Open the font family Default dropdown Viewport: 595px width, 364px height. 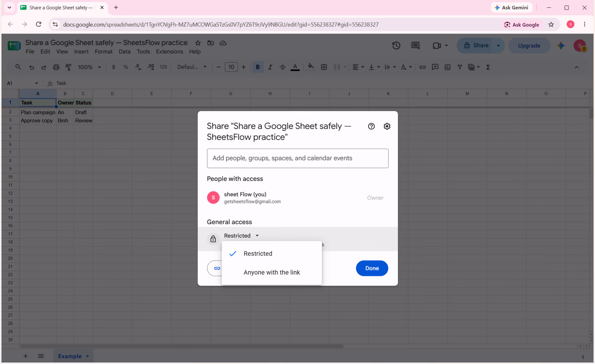click(x=192, y=67)
